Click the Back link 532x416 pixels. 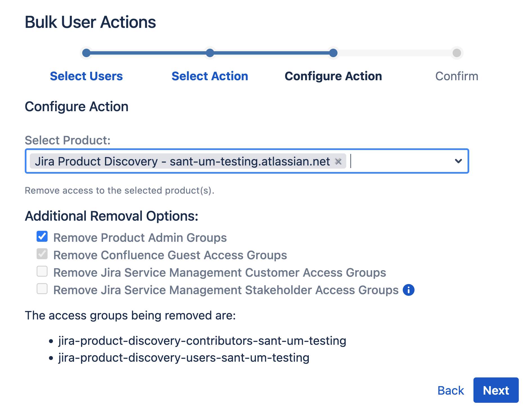click(x=450, y=390)
